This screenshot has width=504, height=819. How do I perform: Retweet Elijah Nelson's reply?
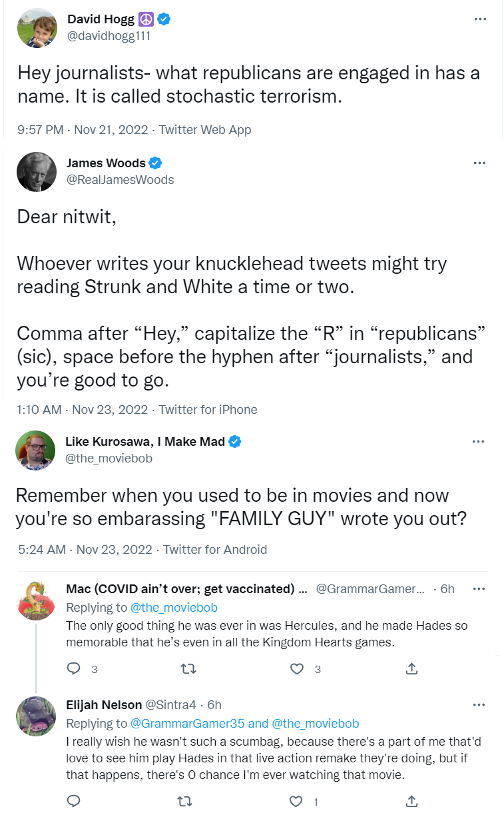click(188, 800)
